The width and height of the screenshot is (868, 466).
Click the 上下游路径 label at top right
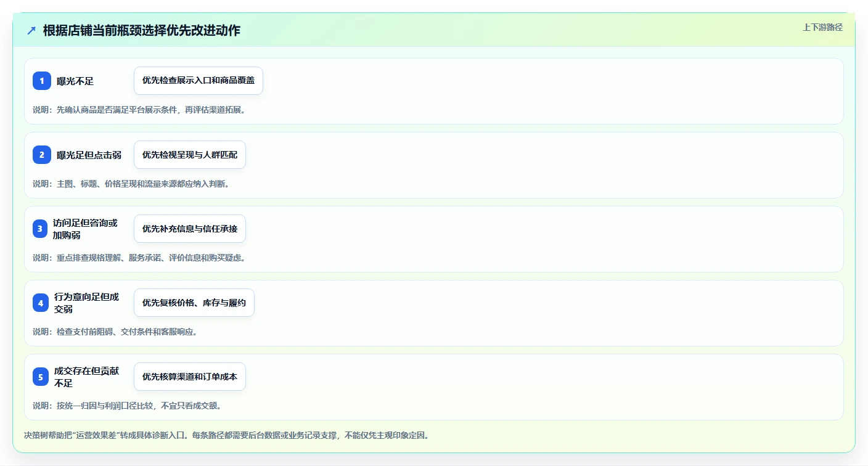coord(822,27)
